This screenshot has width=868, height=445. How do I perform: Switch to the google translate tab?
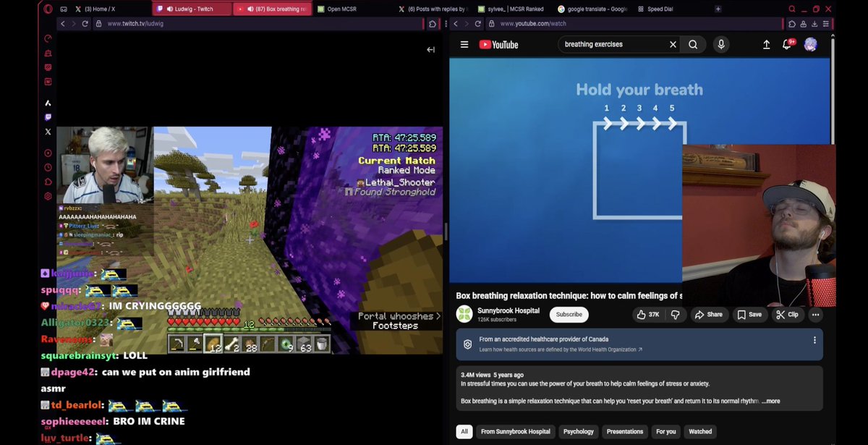coord(592,9)
